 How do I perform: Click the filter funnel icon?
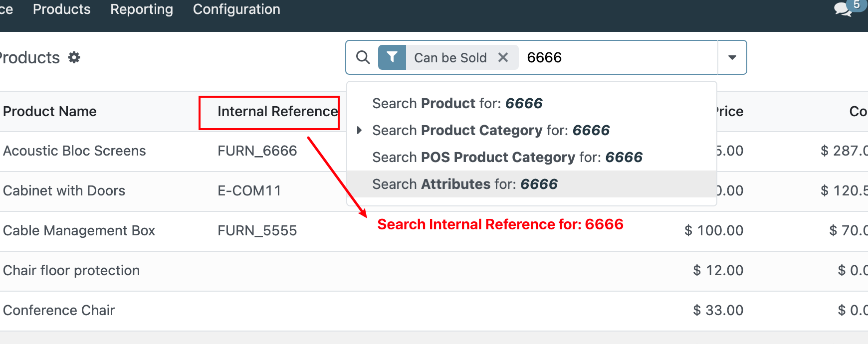392,57
